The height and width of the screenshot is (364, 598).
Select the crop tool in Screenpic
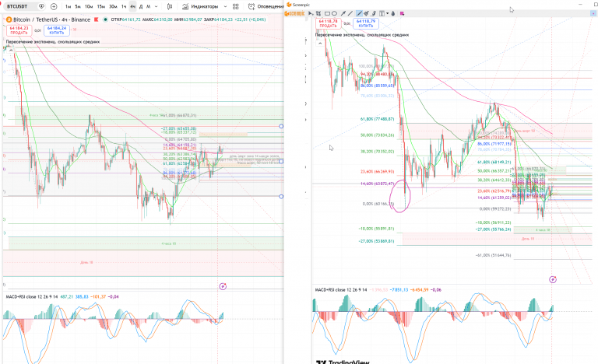click(x=318, y=13)
